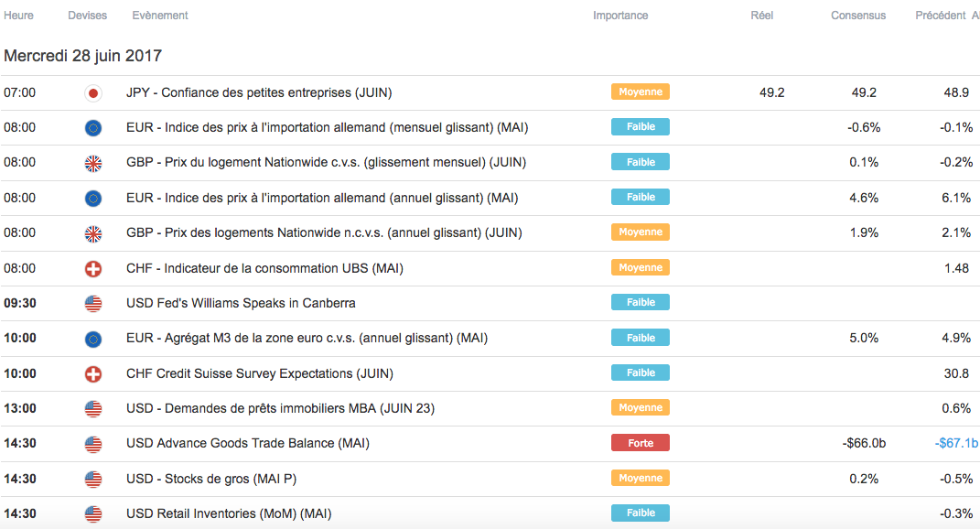This screenshot has height=529, width=980.
Task: Click the US flag beside Fed's Williams Speaks
Action: 92,303
